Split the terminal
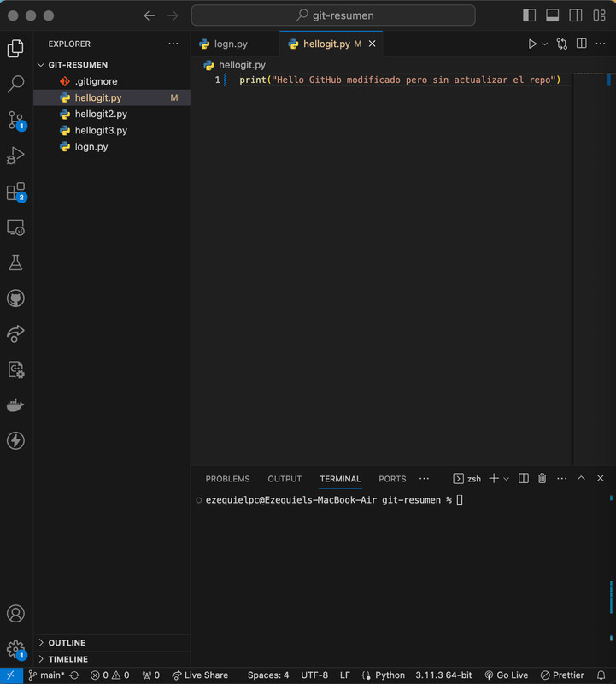 point(524,479)
